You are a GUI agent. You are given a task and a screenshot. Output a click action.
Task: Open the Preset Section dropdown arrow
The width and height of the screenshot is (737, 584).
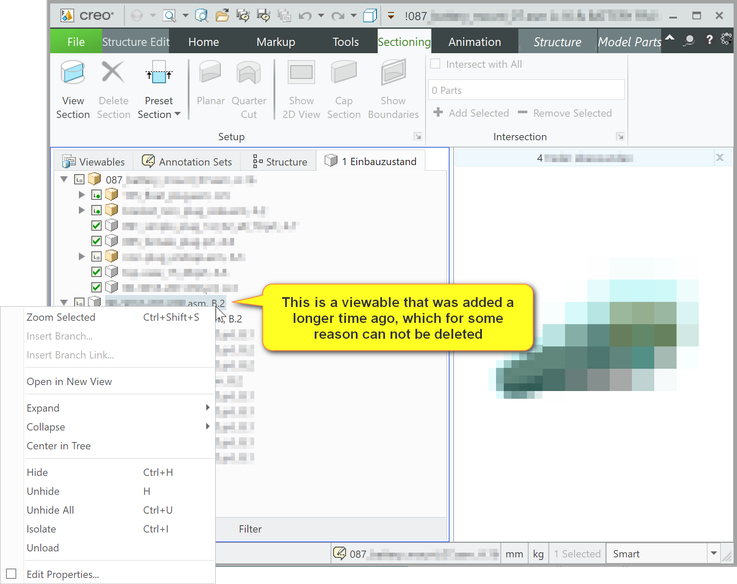177,114
